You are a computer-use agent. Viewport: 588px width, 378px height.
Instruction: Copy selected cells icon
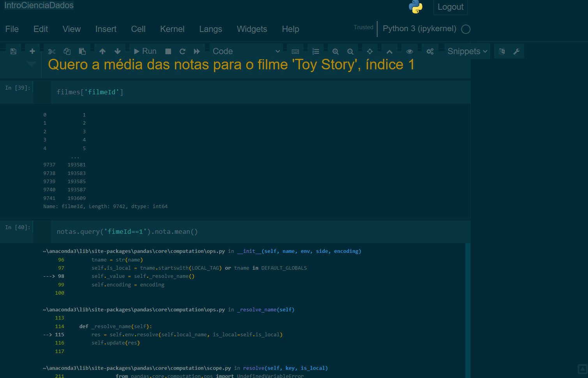67,51
